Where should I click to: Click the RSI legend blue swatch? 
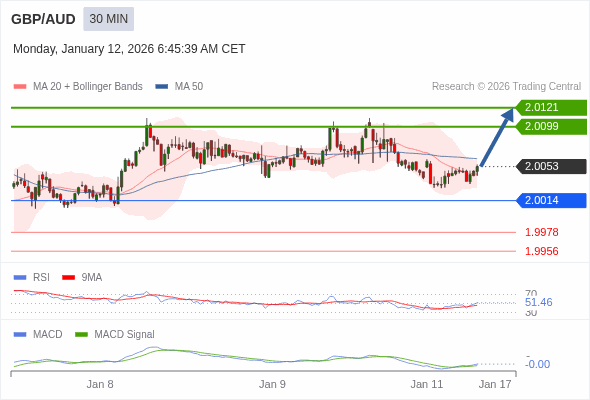20,278
